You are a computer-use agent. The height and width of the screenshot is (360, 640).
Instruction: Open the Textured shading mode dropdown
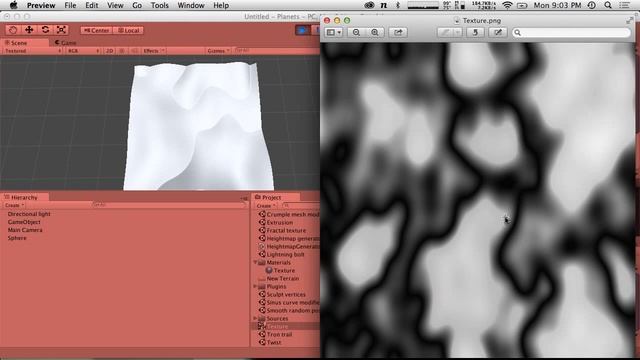(x=32, y=51)
